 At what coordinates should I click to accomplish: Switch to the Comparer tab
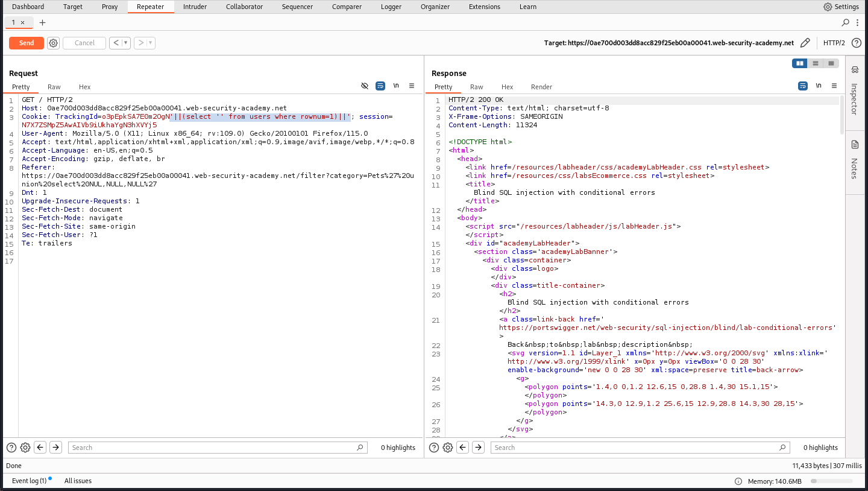coord(347,7)
